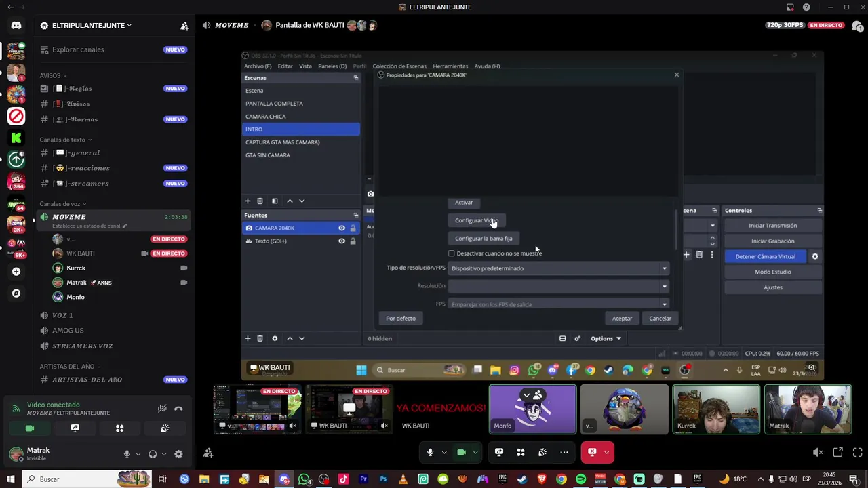Mute microphone in user panel
The height and width of the screenshot is (488, 868).
click(127, 454)
